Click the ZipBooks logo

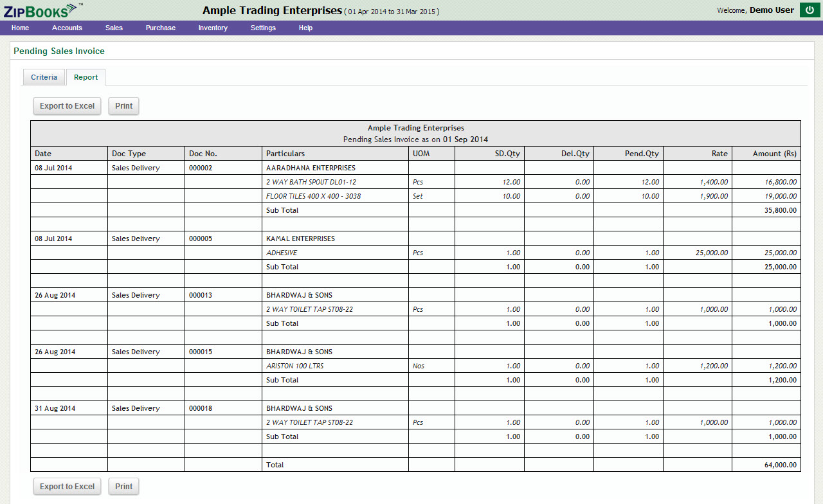41,10
